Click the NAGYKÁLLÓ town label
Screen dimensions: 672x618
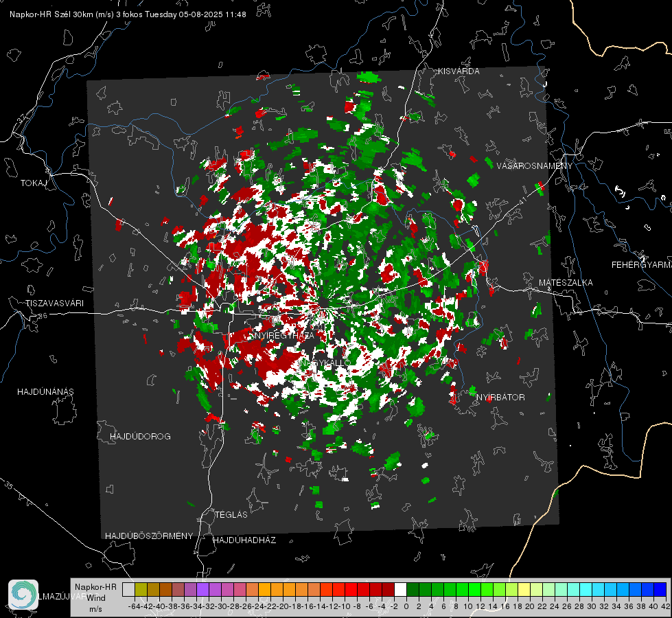(325, 363)
